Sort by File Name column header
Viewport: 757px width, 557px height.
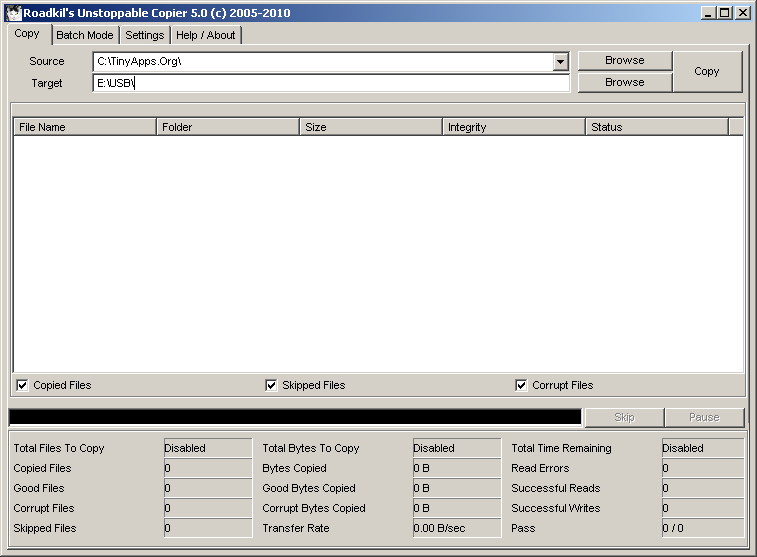pos(84,127)
